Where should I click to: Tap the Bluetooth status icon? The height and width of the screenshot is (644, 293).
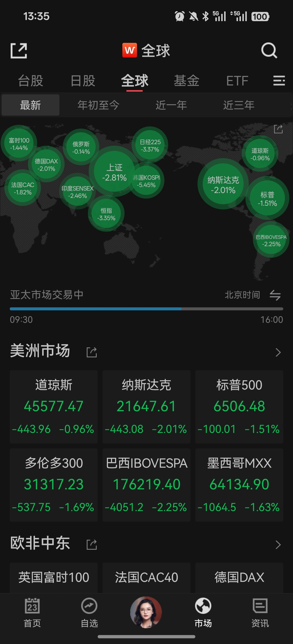[206, 16]
